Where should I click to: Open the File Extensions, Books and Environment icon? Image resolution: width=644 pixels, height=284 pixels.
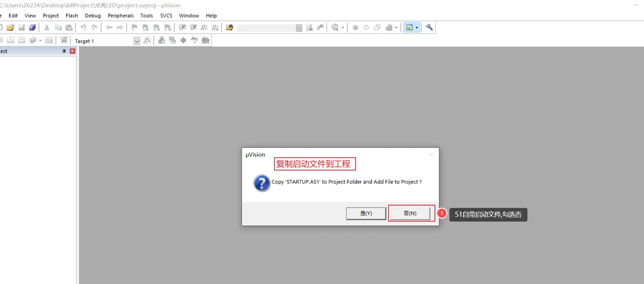162,40
